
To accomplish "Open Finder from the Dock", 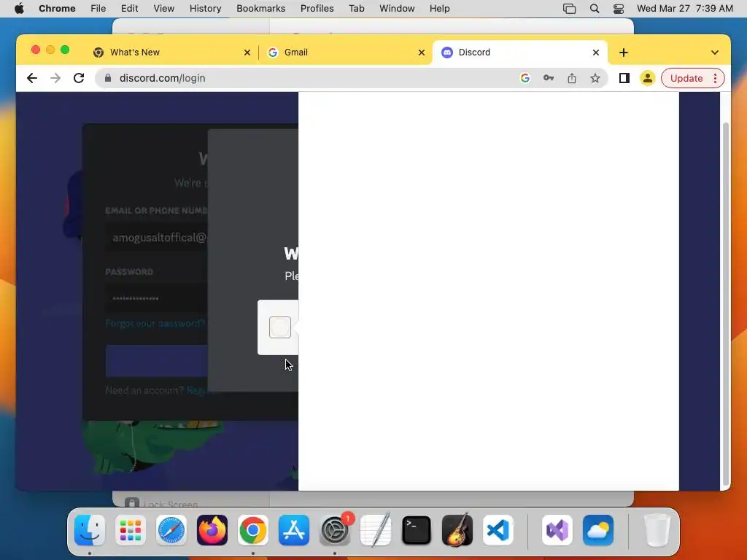I will (90, 530).
